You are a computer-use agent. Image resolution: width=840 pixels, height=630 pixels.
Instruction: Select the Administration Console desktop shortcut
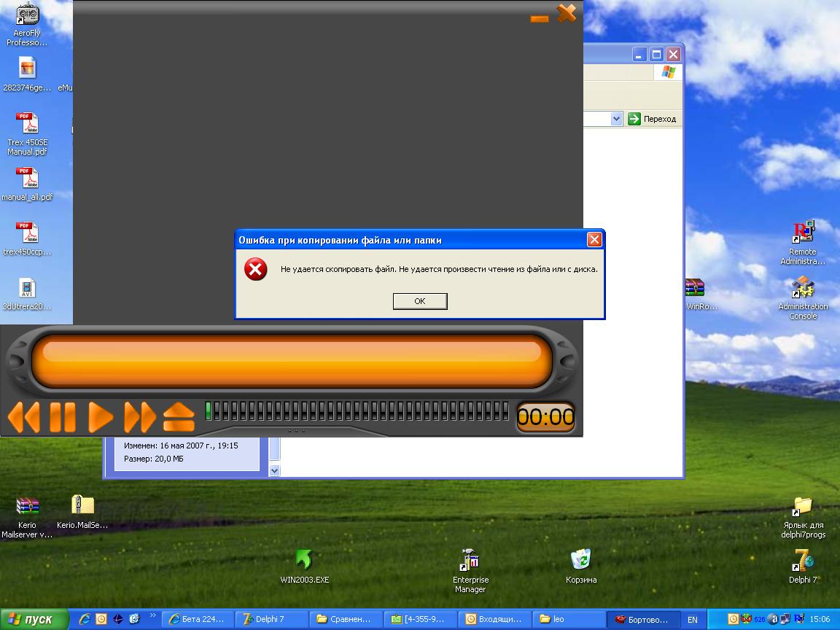(803, 297)
